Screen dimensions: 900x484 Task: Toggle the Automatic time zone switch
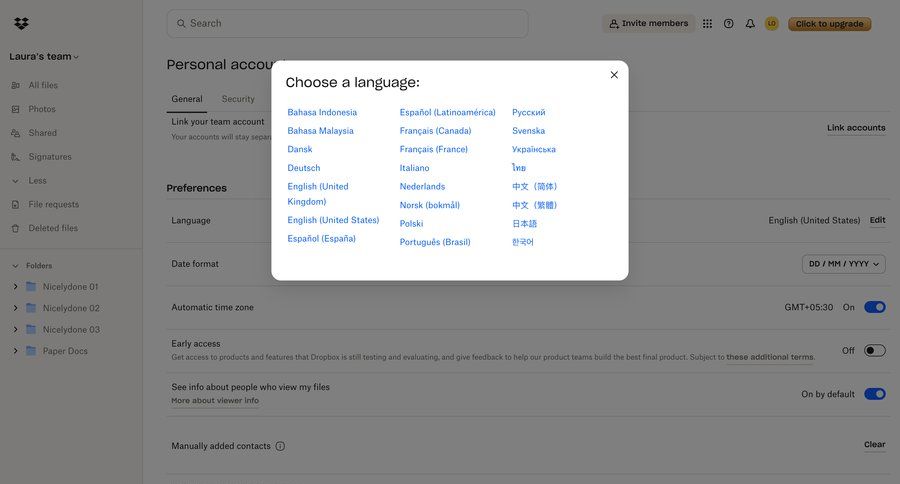pos(874,307)
